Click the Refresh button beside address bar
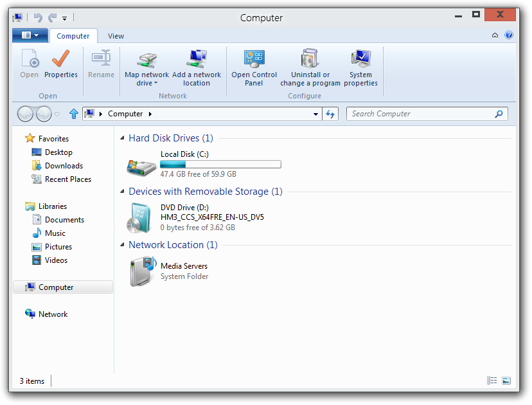Viewport: 532px width, 405px height. [330, 114]
